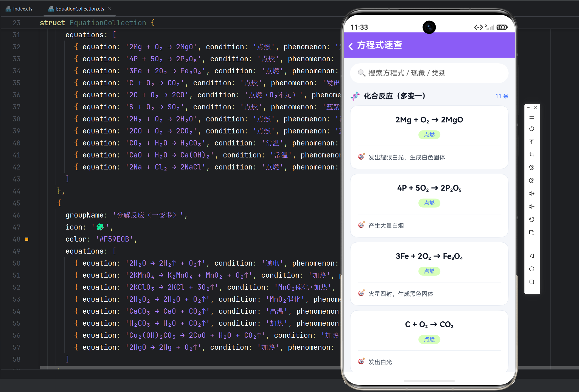Click the signal strength icon in the phone status bar
The image size is (579, 392).
[x=490, y=27]
